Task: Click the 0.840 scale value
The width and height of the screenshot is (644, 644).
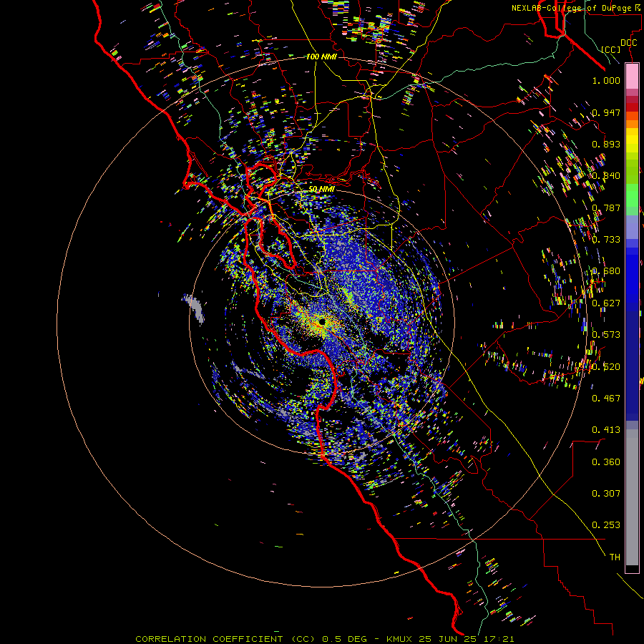Action: [x=606, y=176]
